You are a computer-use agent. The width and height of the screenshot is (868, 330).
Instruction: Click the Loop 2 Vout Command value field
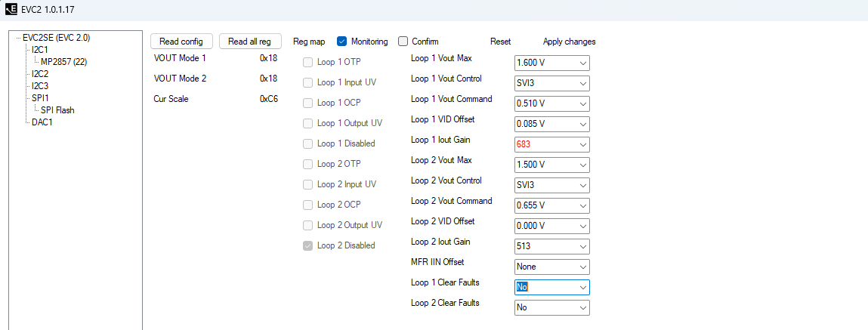click(545, 205)
